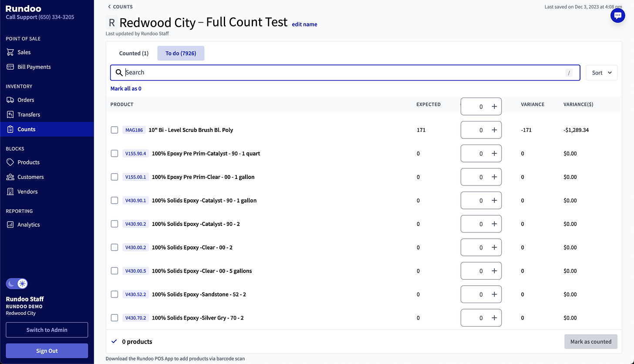Click the Sign Out button
The height and width of the screenshot is (364, 634).
tap(47, 351)
